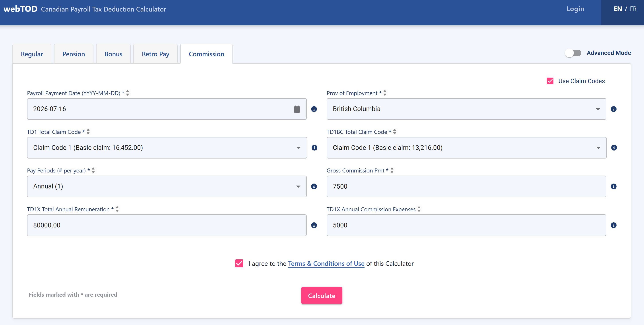Click the Use Claim Codes label
Screen dimensions: 644x325
582,81
